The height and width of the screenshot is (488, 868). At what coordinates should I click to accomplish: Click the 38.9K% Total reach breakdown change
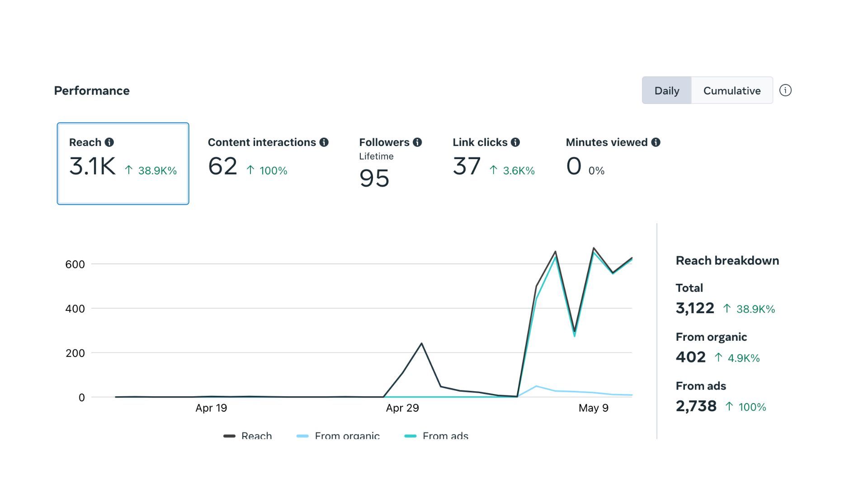[x=749, y=309]
